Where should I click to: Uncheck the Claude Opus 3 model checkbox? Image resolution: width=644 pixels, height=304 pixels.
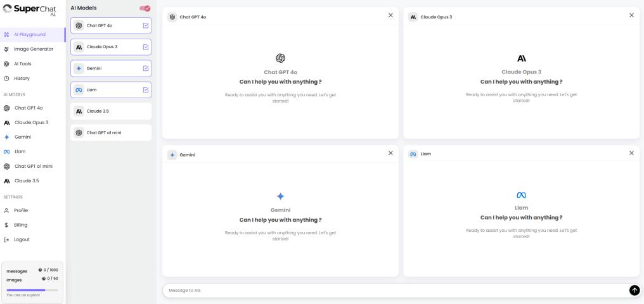146,47
